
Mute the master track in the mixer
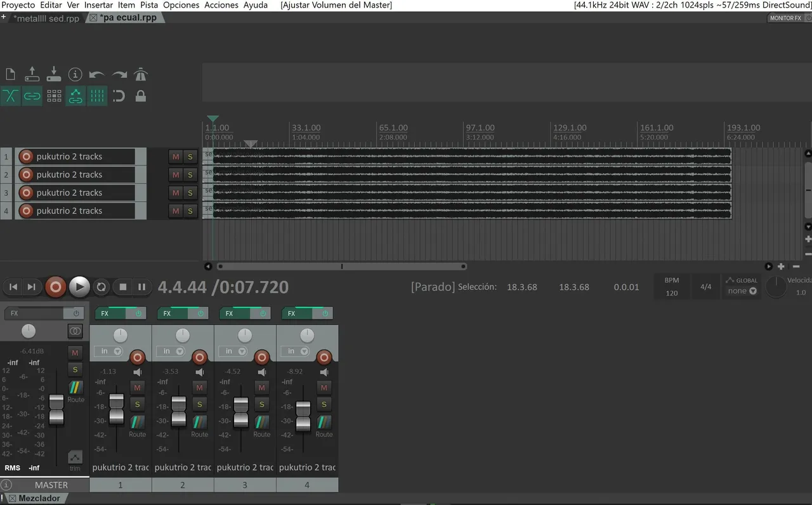click(75, 352)
